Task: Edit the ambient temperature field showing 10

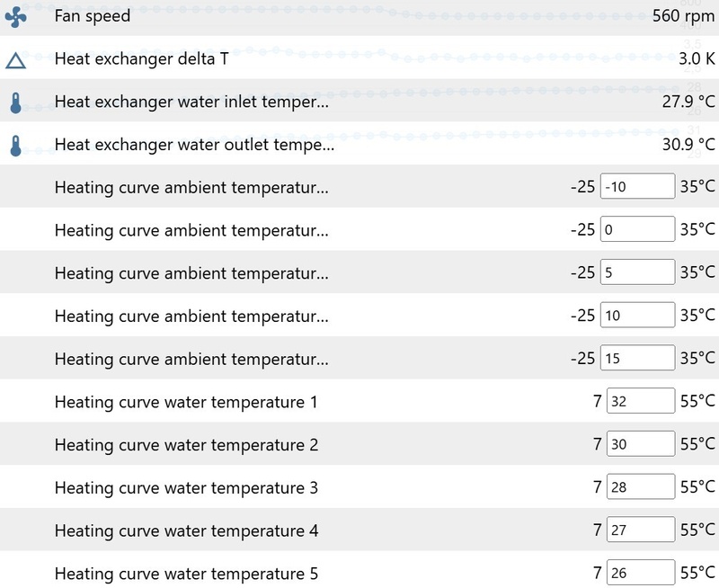Action: (x=637, y=316)
